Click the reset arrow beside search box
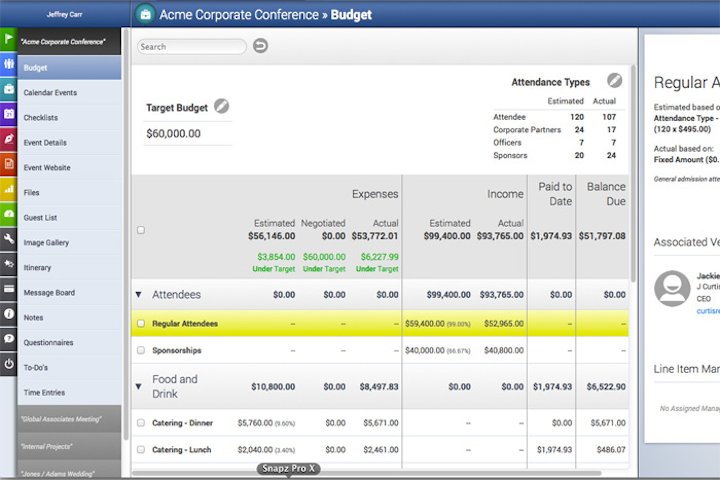Screen dimensions: 720x480 [x=260, y=46]
